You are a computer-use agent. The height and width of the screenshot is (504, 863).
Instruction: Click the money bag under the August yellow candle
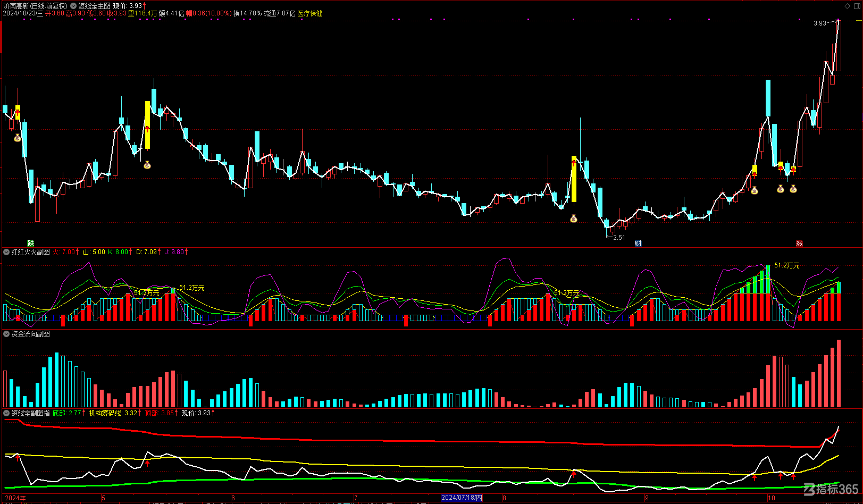pyautogui.click(x=574, y=219)
